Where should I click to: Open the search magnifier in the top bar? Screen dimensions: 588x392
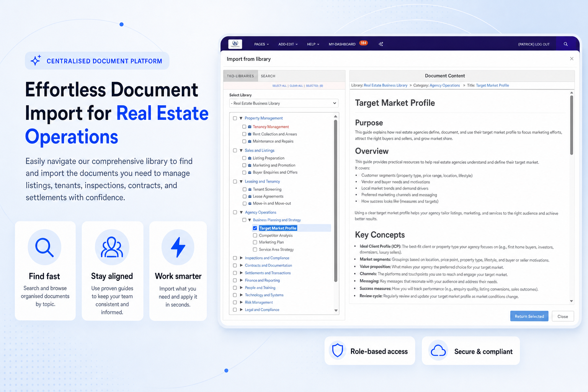(565, 44)
